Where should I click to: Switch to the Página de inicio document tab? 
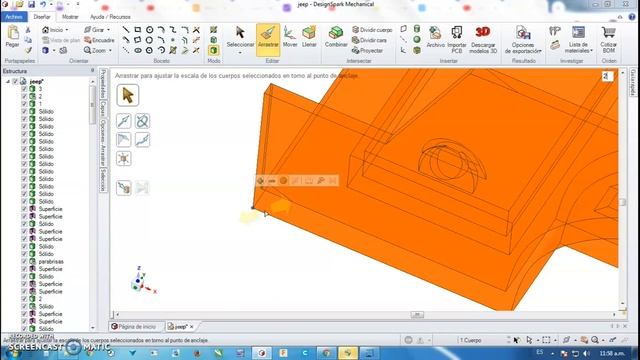135,327
